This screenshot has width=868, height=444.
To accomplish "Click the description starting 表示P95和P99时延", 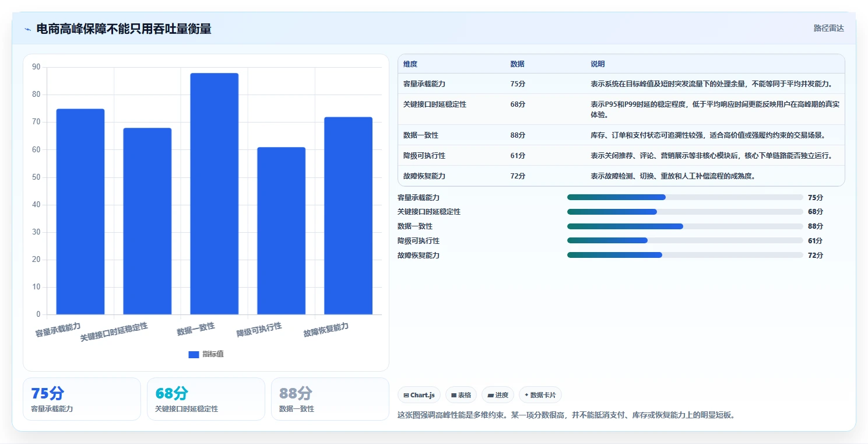I will (715, 110).
